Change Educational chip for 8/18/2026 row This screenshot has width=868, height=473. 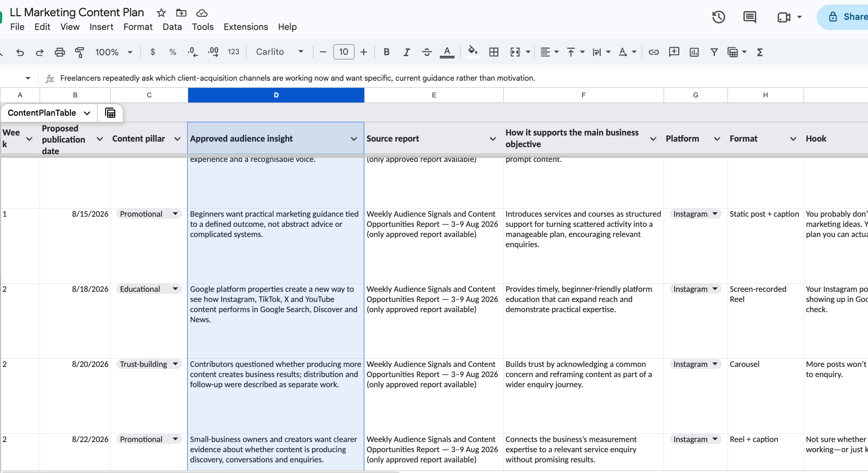point(149,289)
